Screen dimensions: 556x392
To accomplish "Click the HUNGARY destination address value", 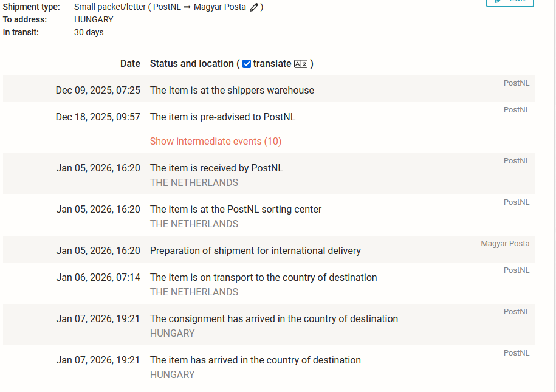I will [x=94, y=19].
